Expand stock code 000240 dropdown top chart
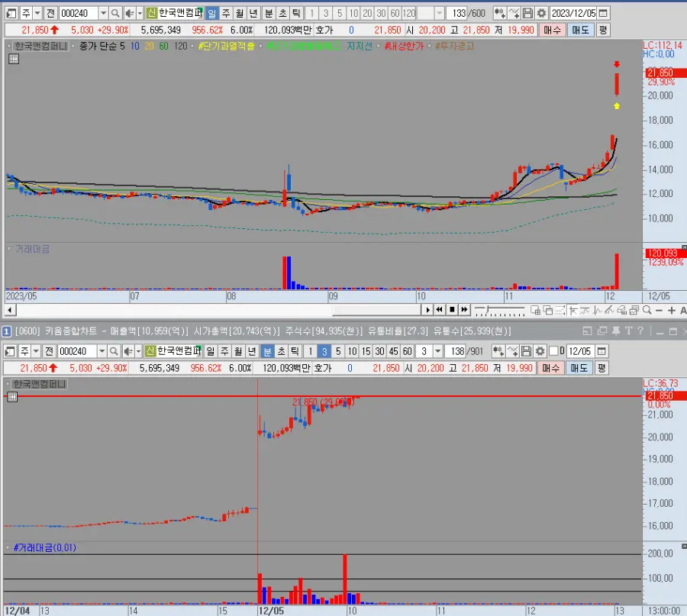Screen dimensions: 687x616 [x=103, y=13]
